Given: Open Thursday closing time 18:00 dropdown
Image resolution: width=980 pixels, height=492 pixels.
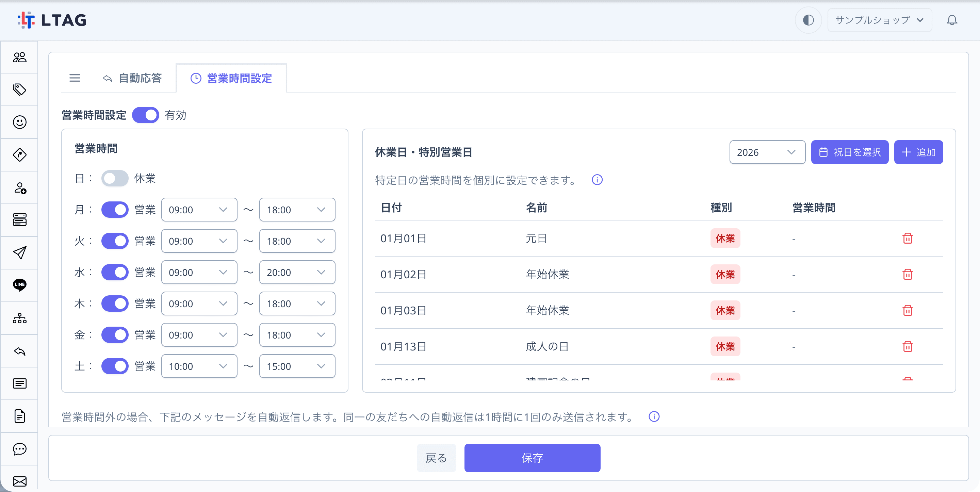Looking at the screenshot, I should [x=297, y=303].
